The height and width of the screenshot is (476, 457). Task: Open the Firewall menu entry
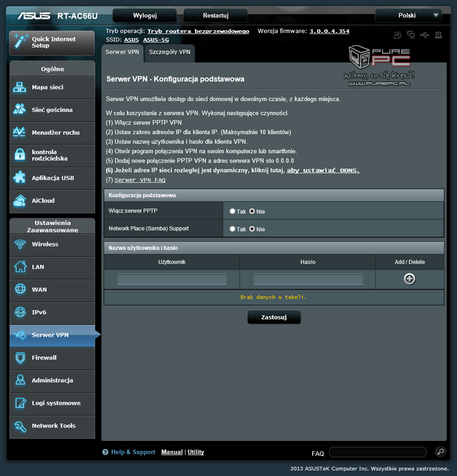52,358
